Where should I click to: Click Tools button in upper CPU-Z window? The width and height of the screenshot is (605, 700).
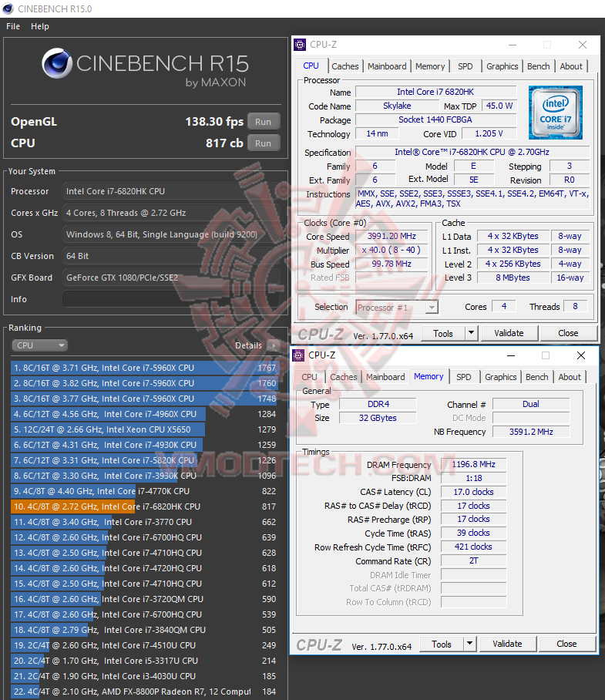click(x=443, y=334)
